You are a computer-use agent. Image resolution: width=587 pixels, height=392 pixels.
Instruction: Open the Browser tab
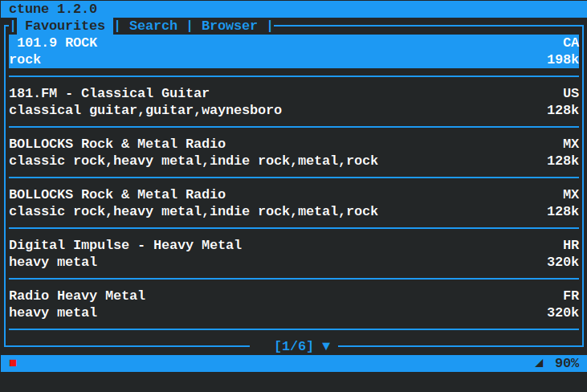click(x=230, y=26)
